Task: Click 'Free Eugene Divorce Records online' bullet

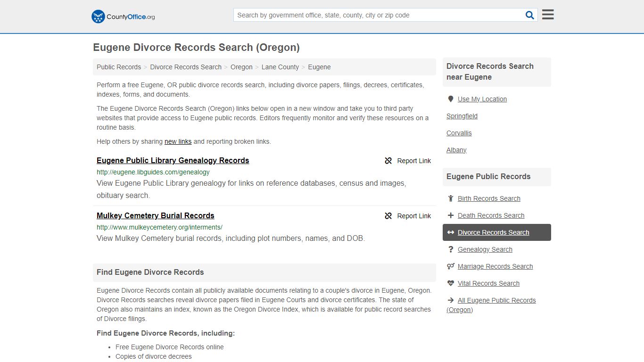Action: point(170,347)
